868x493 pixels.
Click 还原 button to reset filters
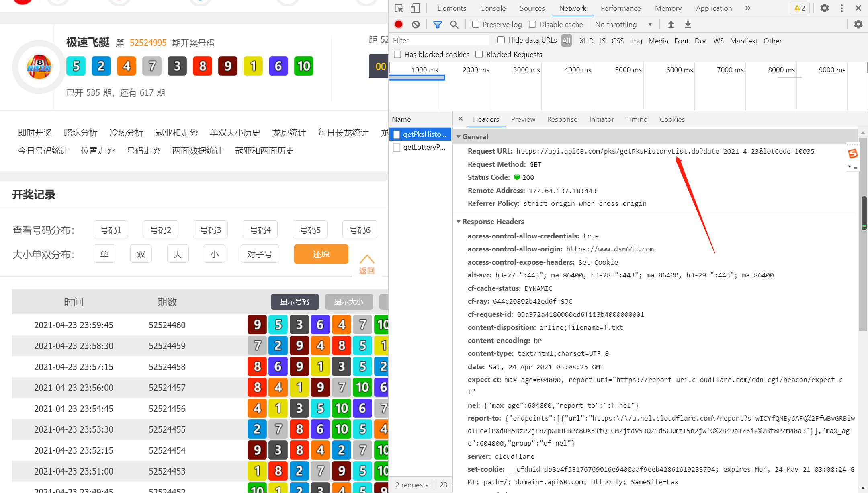(321, 254)
